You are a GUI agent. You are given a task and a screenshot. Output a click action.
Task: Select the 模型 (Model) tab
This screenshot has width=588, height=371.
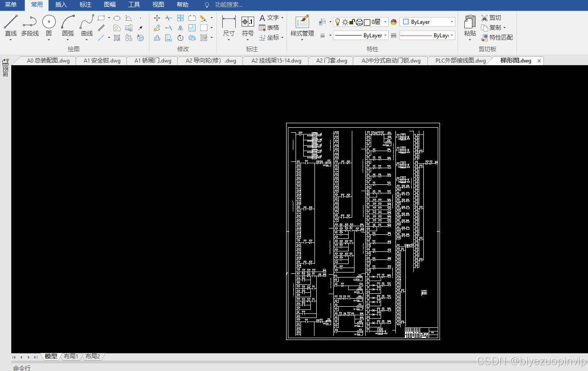pos(51,356)
